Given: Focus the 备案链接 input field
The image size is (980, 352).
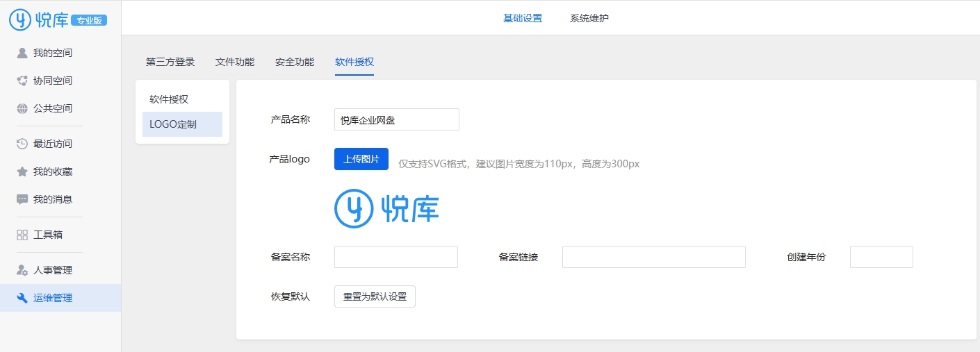Looking at the screenshot, I should [x=653, y=257].
